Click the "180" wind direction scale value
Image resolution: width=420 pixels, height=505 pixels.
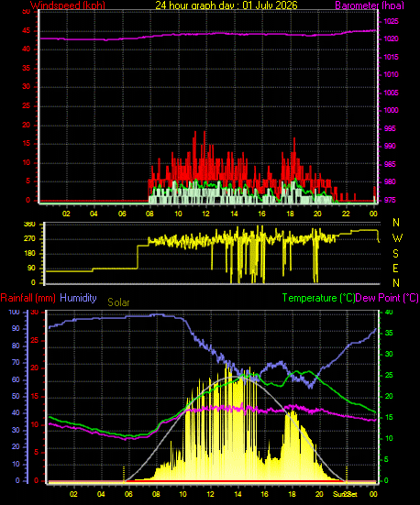pyautogui.click(x=29, y=254)
